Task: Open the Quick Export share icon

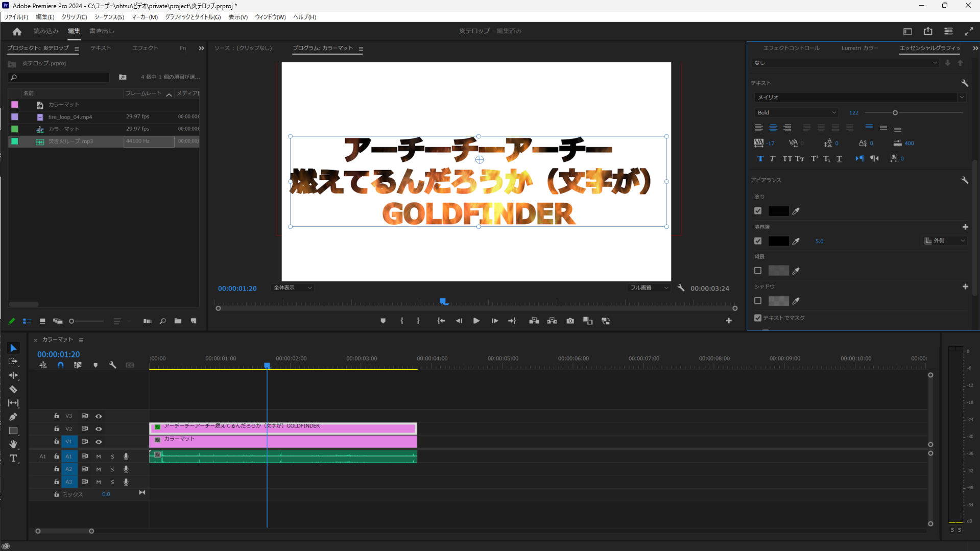Action: pos(928,31)
